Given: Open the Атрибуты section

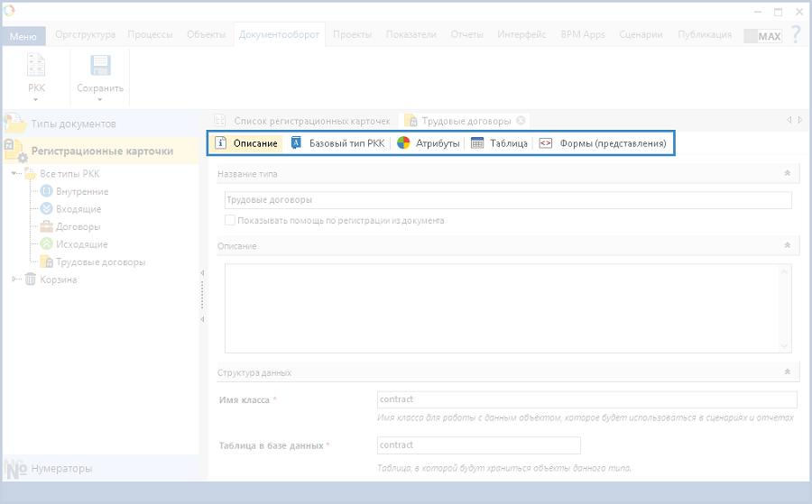Looking at the screenshot, I should pyautogui.click(x=429, y=143).
